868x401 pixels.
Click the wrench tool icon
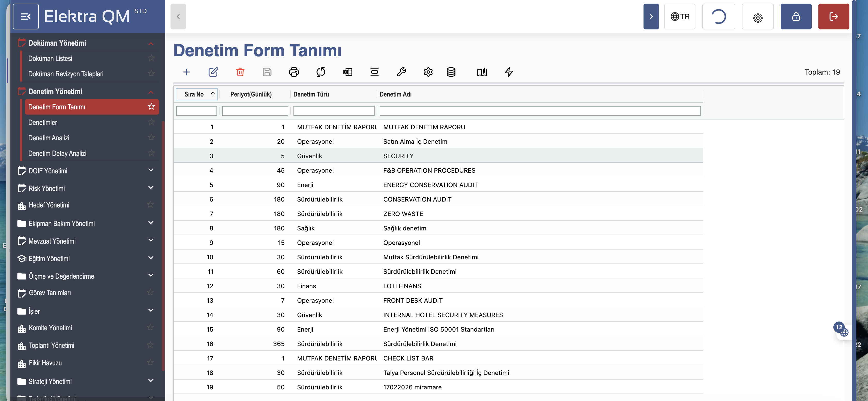point(401,72)
